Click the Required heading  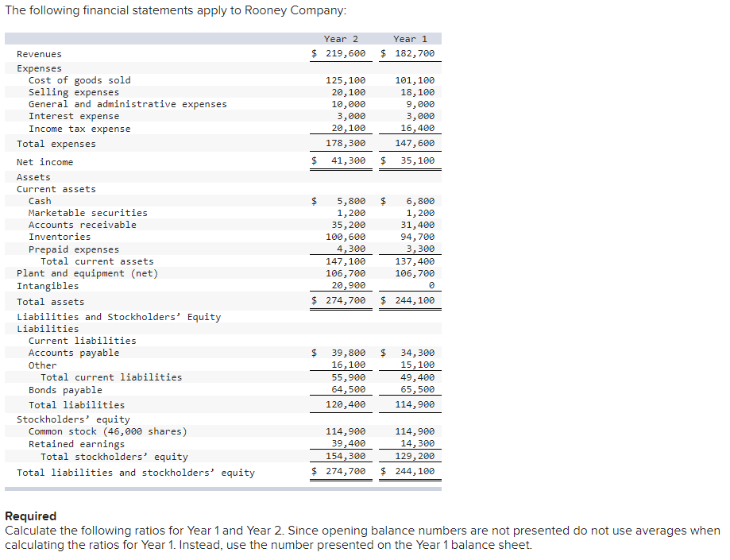coord(31,516)
